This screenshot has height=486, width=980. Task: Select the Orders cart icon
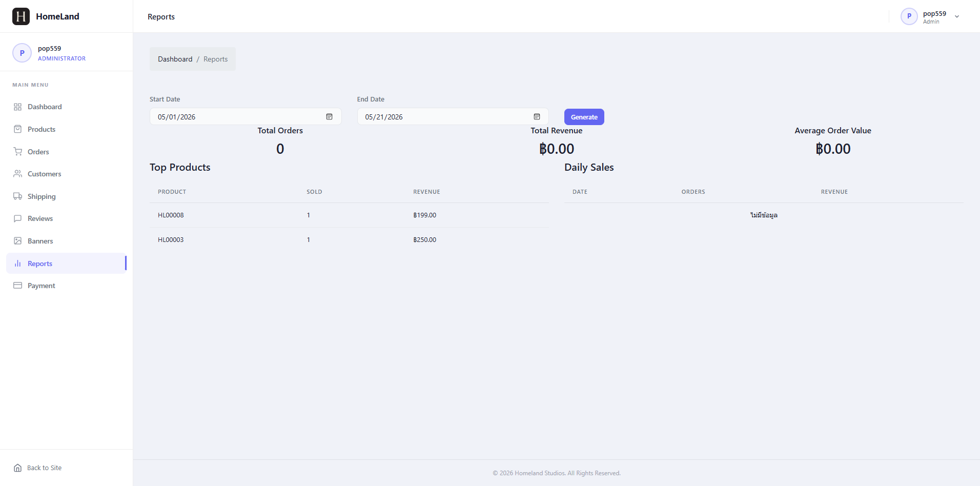tap(18, 152)
